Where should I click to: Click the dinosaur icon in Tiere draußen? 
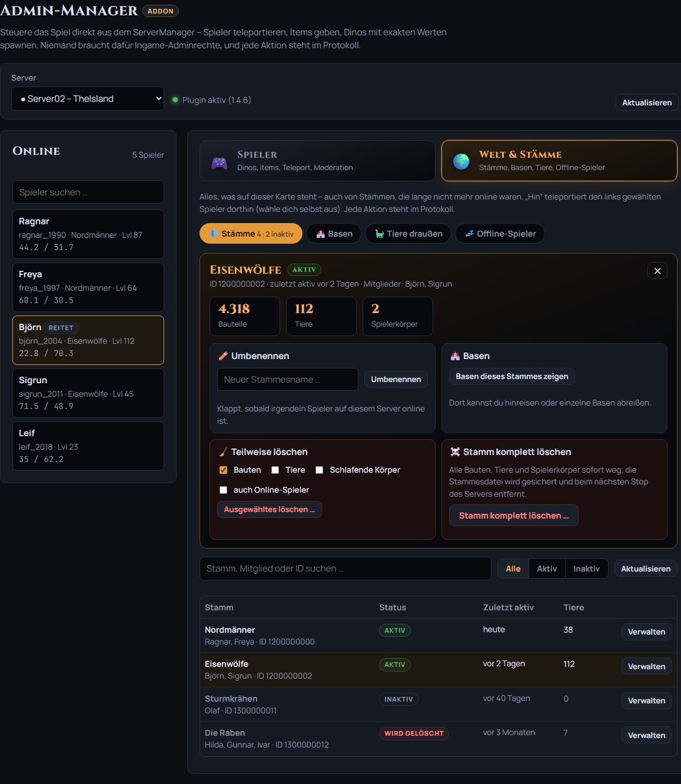tap(380, 234)
